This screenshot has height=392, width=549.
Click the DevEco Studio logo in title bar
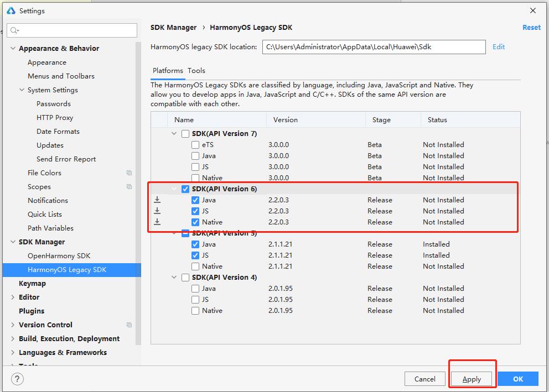[x=11, y=11]
